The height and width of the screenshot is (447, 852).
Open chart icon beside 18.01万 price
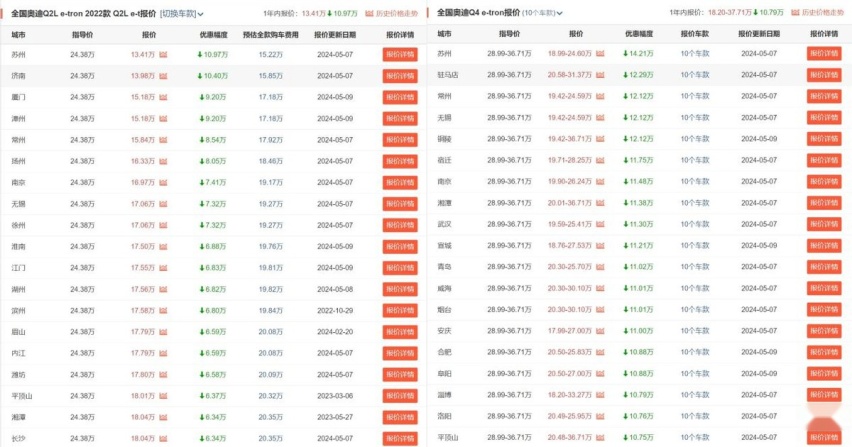coord(163,396)
